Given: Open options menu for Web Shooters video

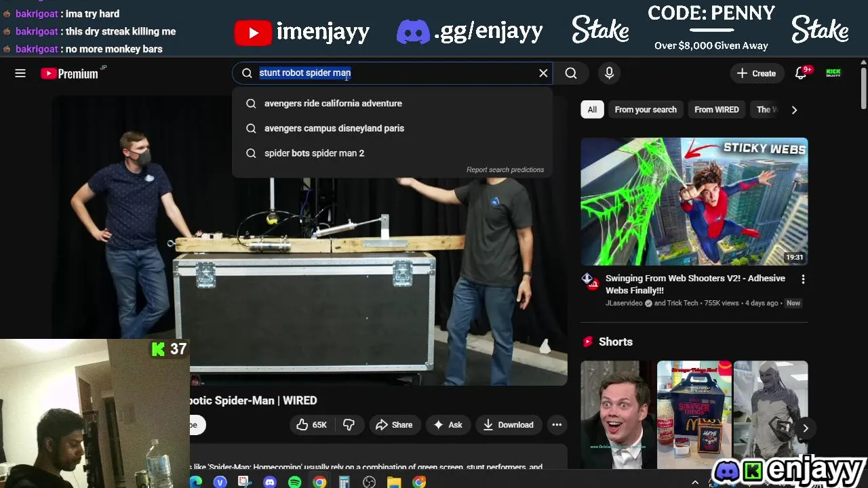Looking at the screenshot, I should point(803,279).
